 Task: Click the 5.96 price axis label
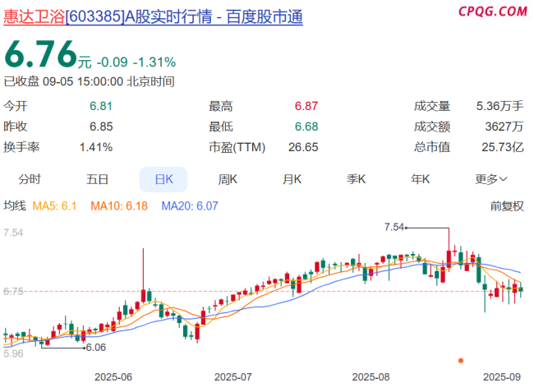[13, 354]
